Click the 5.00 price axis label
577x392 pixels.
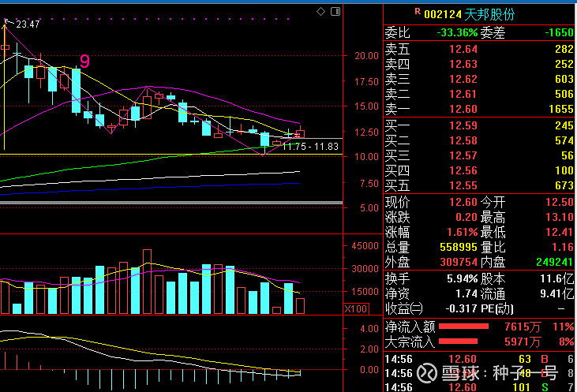pyautogui.click(x=369, y=208)
